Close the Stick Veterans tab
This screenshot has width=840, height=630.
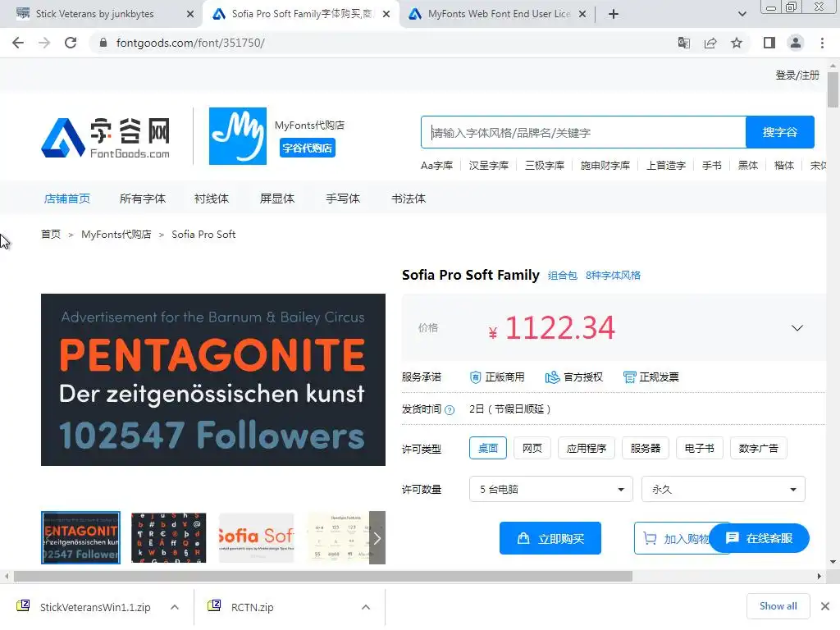coord(190,14)
